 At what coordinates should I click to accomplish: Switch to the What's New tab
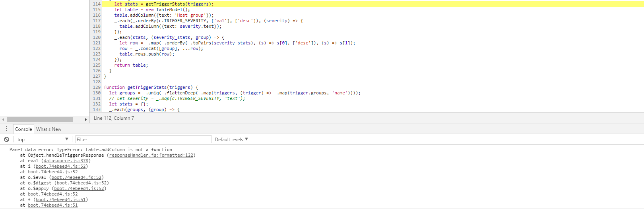(x=48, y=129)
